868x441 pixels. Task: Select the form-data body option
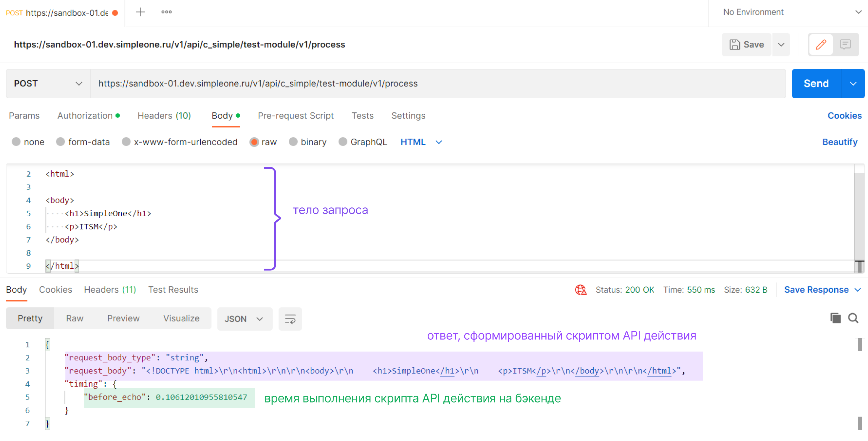click(x=61, y=142)
